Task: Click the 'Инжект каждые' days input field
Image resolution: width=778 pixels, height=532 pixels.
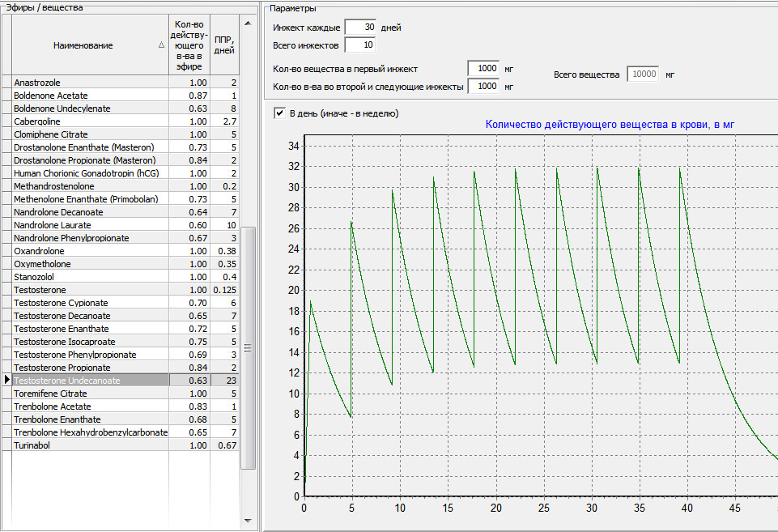Action: click(x=359, y=28)
